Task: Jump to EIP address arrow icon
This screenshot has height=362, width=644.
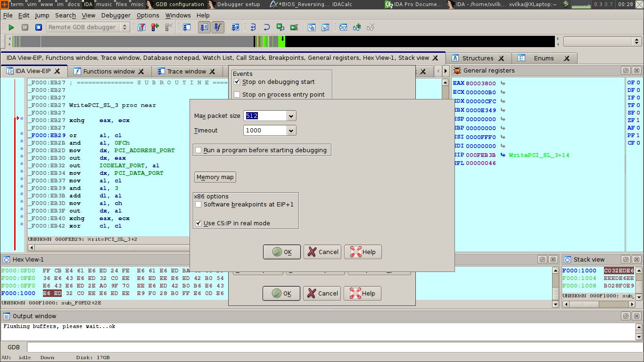Action: tap(503, 155)
